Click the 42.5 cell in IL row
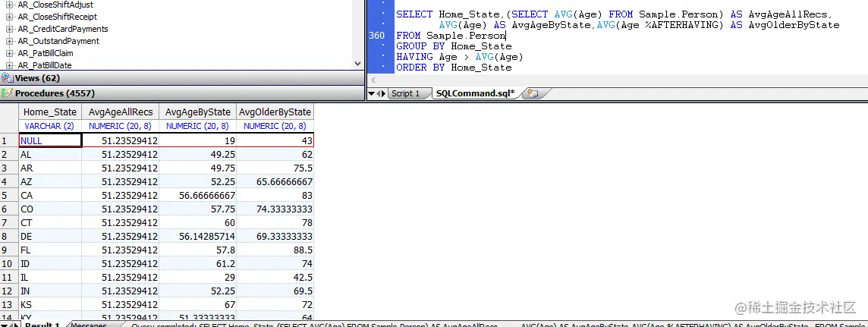The width and height of the screenshot is (868, 327). pyautogui.click(x=275, y=277)
